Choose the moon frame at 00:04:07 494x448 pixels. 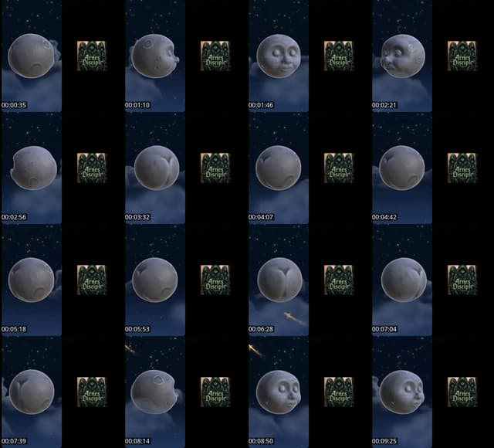[279, 168]
